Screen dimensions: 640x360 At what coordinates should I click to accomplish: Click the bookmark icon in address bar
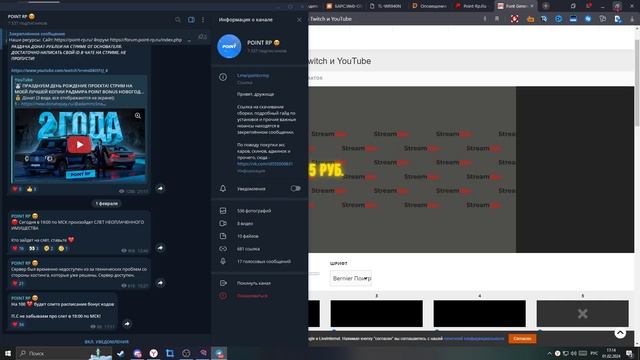pos(497,19)
